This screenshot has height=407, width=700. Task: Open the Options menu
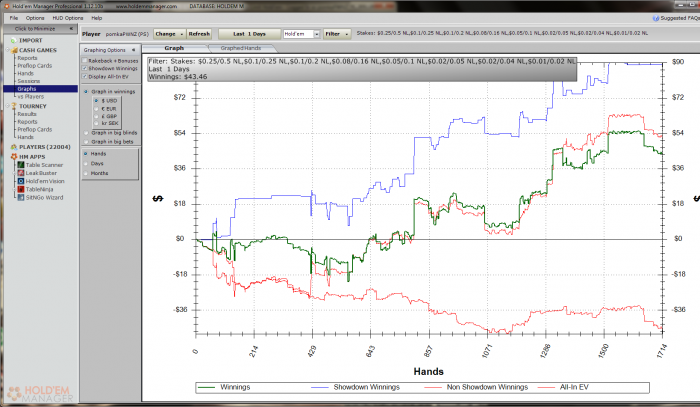[x=35, y=18]
